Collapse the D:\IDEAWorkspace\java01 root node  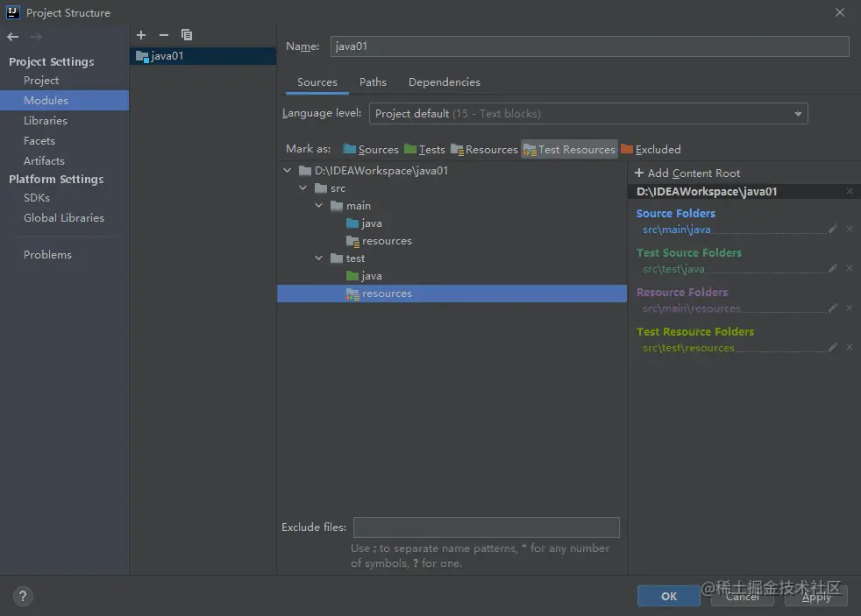click(x=288, y=171)
